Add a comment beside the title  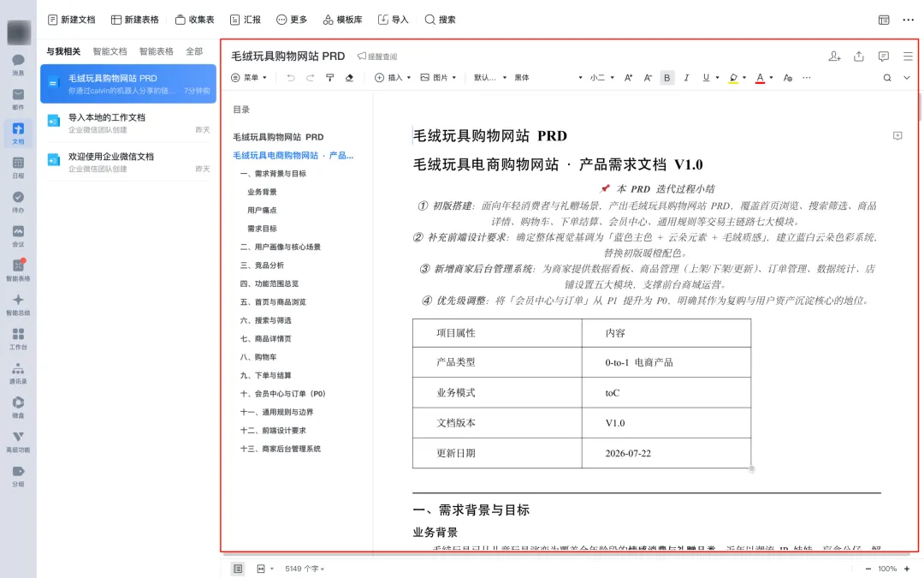(897, 135)
